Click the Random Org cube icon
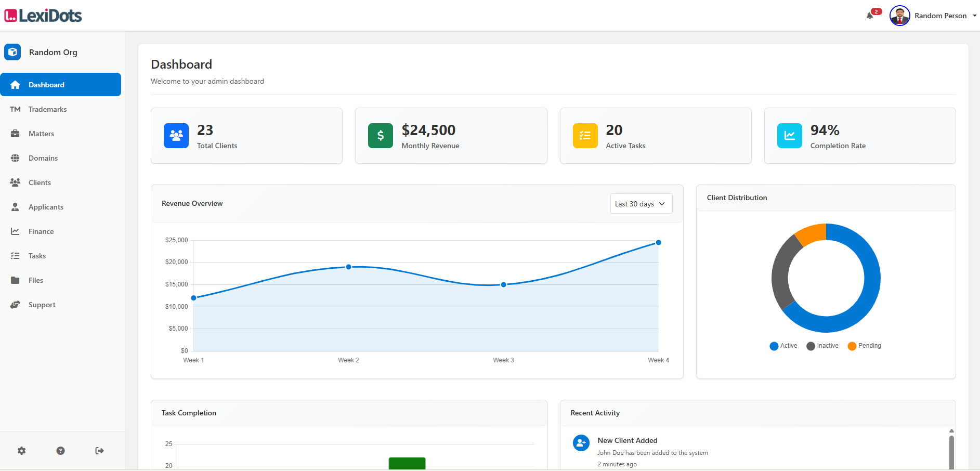Viewport: 980px width, 471px height. coord(12,52)
